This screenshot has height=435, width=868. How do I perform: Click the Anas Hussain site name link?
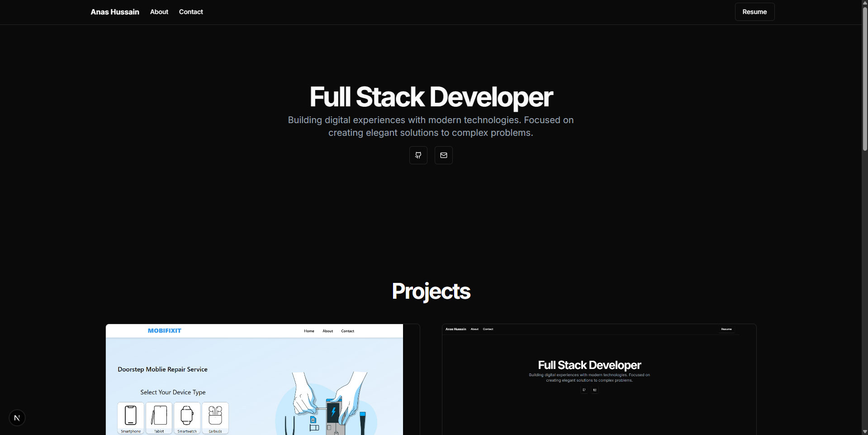(x=115, y=12)
